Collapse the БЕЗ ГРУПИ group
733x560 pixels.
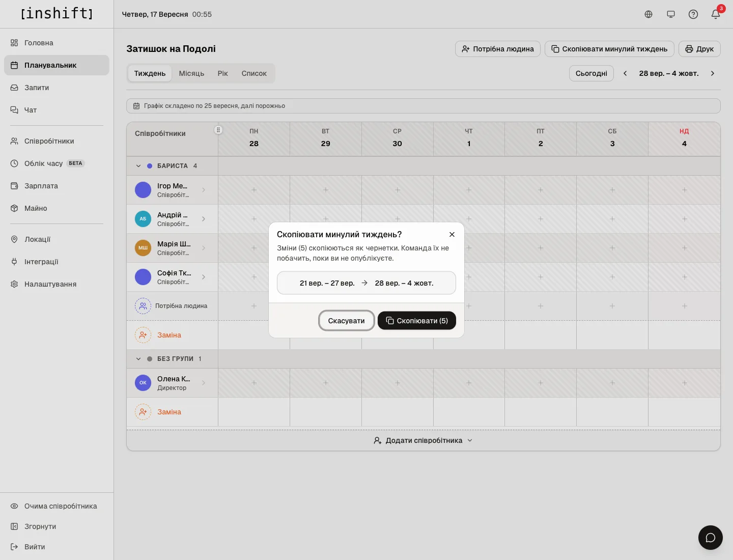point(138,359)
